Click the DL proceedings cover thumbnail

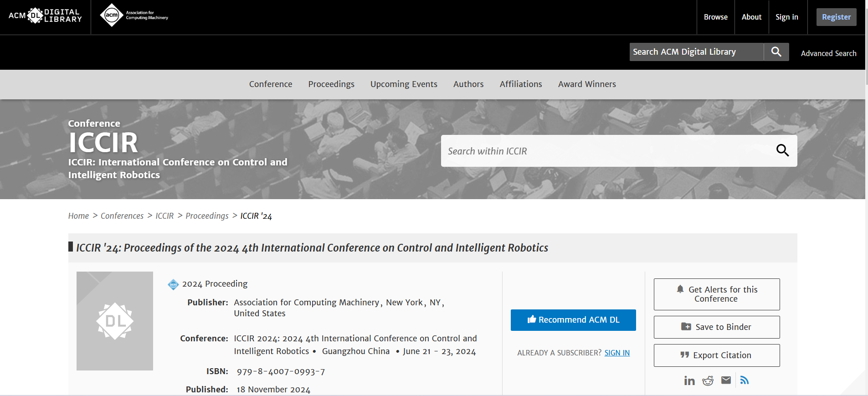(115, 321)
